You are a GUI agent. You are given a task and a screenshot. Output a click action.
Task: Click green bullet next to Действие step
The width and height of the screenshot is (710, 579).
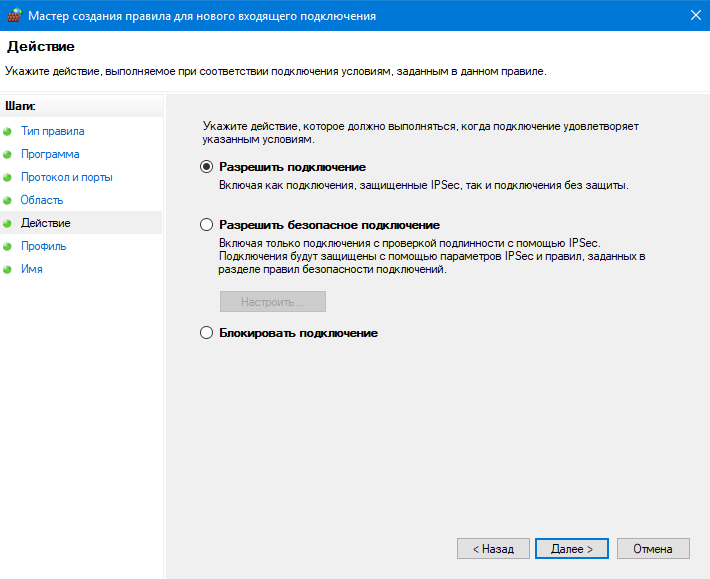pyautogui.click(x=8, y=223)
